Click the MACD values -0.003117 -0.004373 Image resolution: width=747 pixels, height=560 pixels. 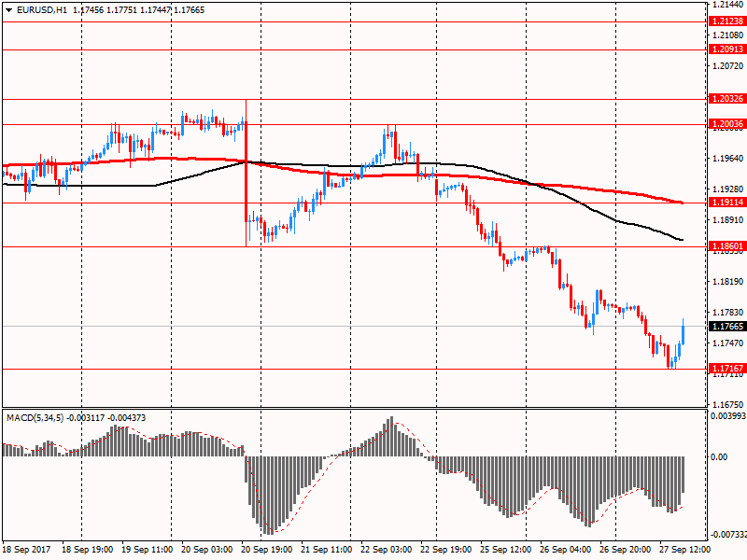tap(106, 418)
